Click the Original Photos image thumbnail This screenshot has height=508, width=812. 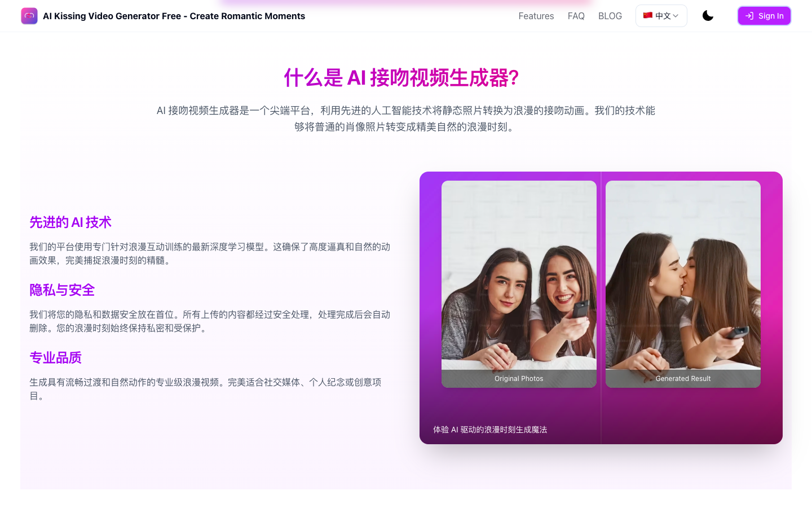click(x=519, y=284)
